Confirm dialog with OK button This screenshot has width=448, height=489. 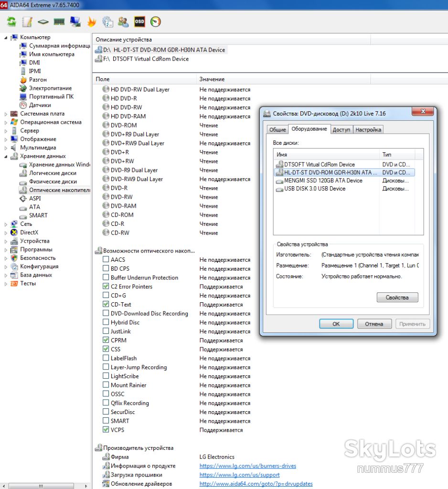click(336, 324)
